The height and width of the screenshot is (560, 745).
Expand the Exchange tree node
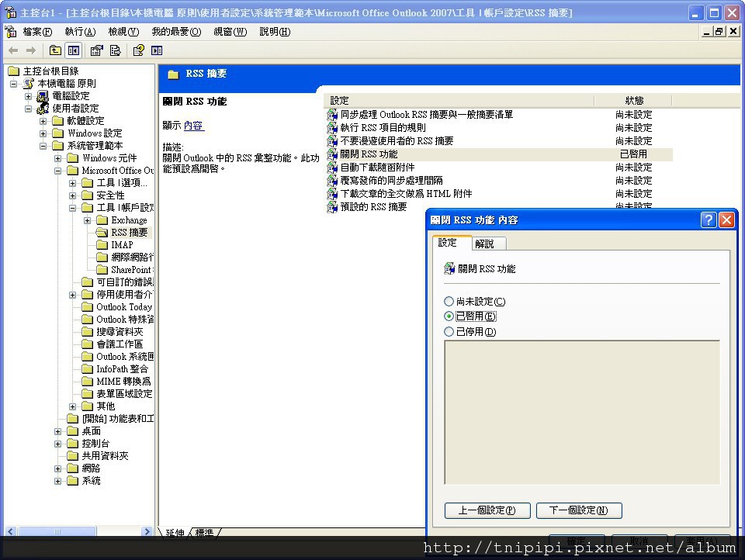[88, 220]
